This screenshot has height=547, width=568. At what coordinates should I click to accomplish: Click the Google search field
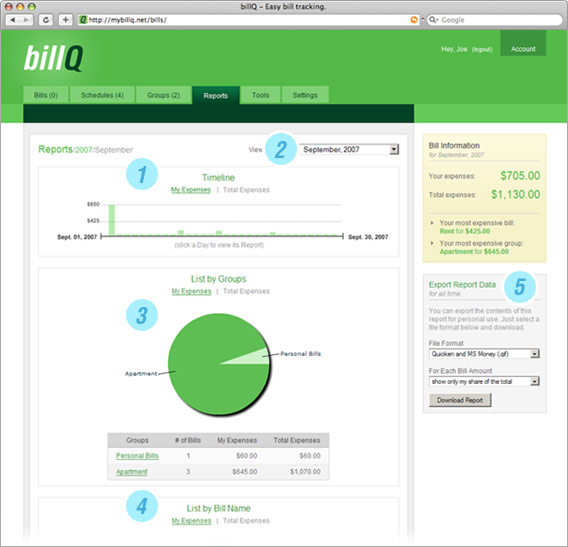(x=494, y=20)
